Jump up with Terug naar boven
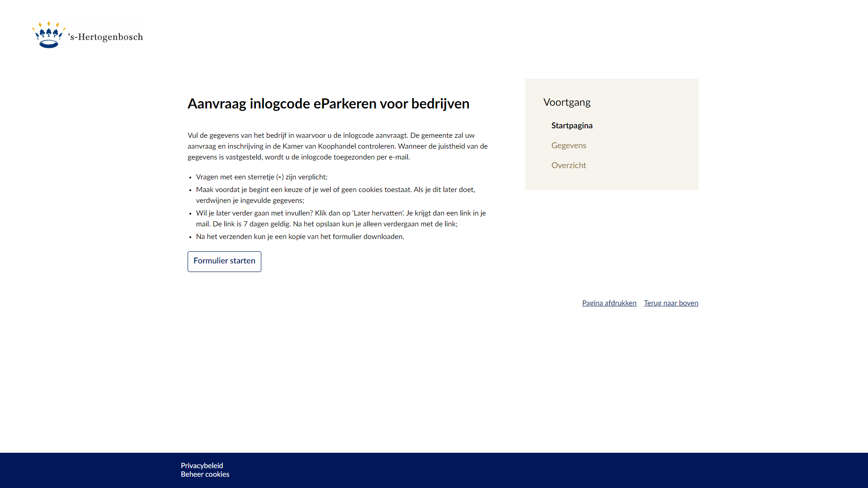The image size is (868, 488). tap(671, 303)
